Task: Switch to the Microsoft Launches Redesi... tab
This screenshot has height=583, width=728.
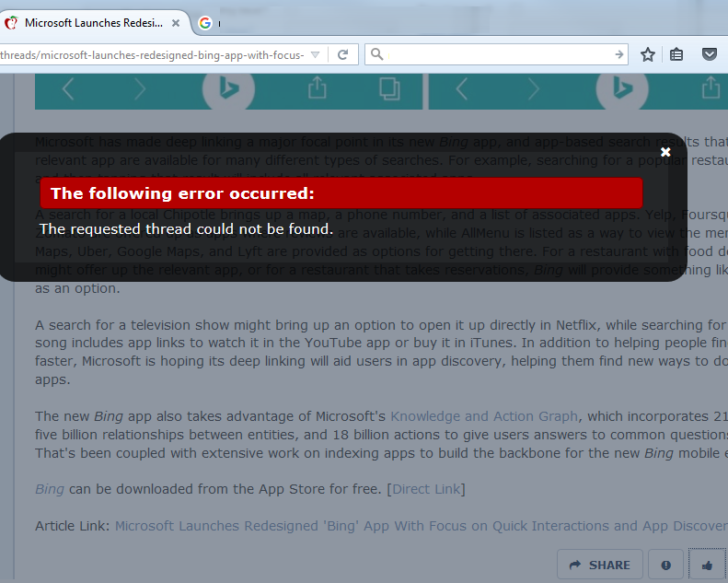Action: (x=93, y=23)
